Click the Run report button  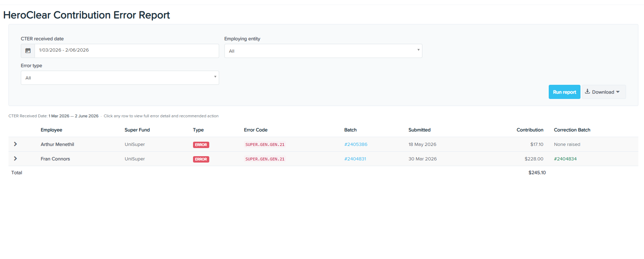point(564,92)
